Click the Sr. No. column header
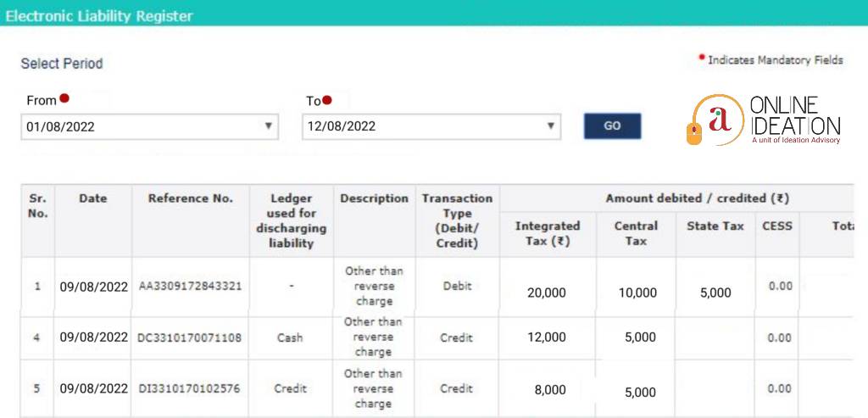Screen dimensions: 868x418 click(x=37, y=206)
